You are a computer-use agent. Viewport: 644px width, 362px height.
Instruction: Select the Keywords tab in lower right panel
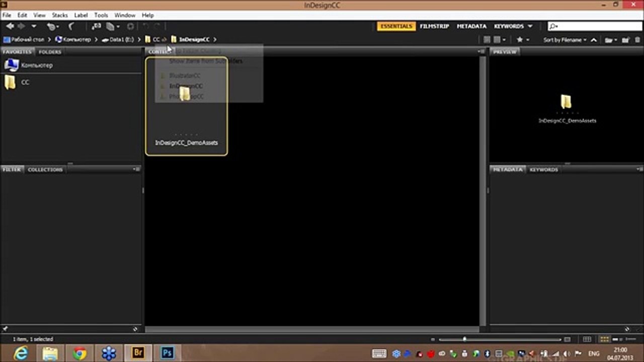543,169
